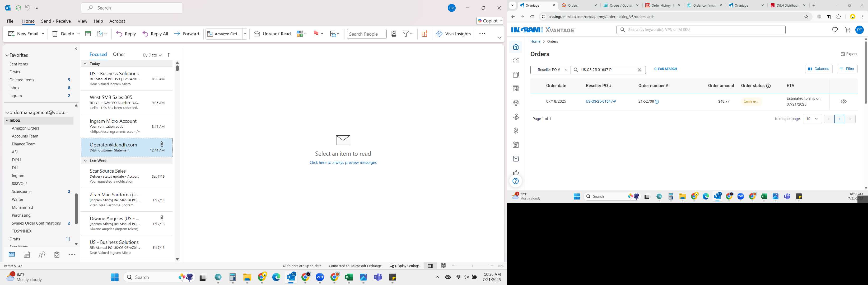Collapse the ordermanagement account tree
Screen dimensions: 868x285
coord(7,112)
